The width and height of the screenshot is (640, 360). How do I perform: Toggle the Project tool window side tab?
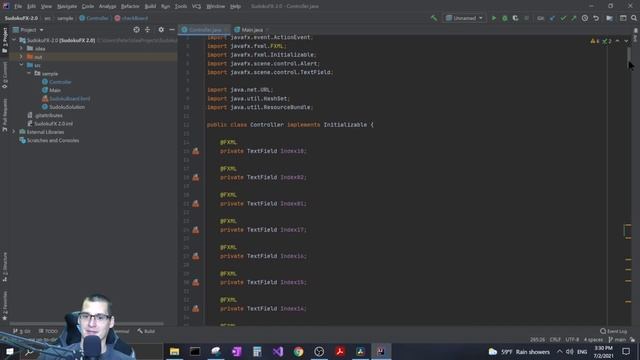coord(4,40)
